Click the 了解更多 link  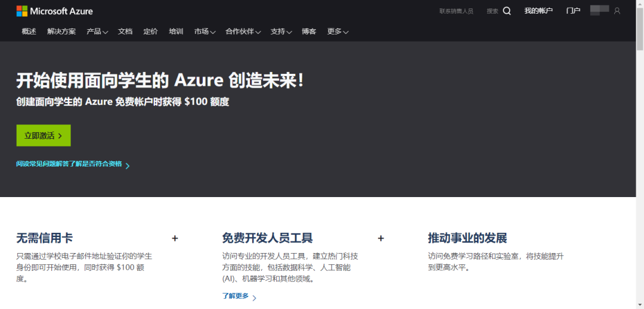(236, 296)
